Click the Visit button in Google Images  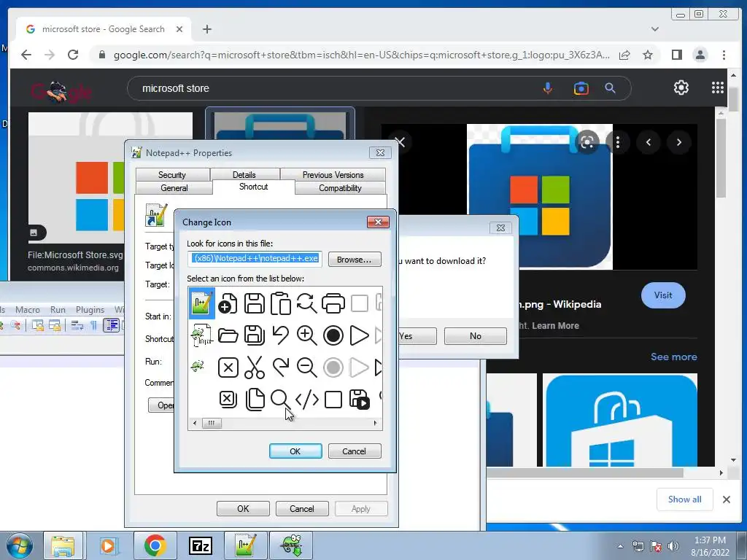click(663, 295)
